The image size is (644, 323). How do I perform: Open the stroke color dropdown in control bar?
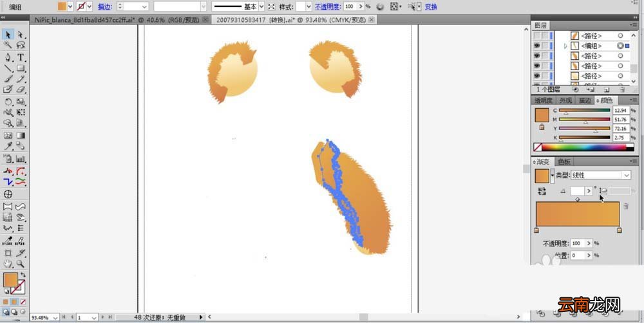tap(90, 6)
